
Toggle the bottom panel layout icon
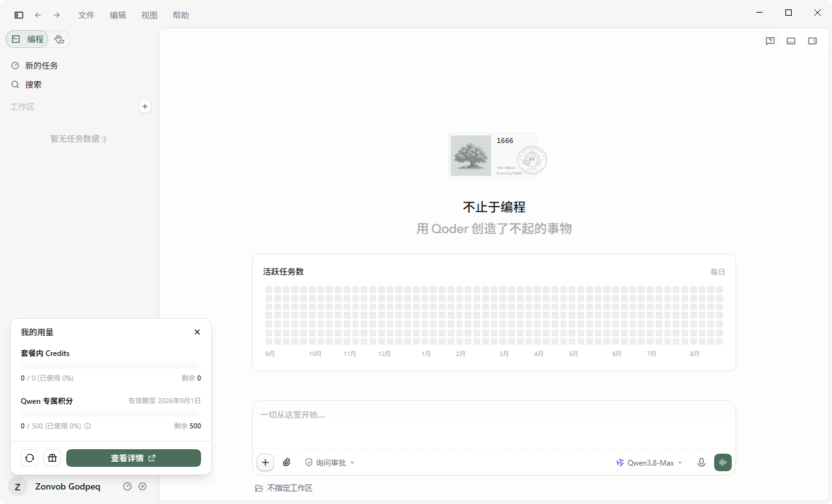[791, 41]
